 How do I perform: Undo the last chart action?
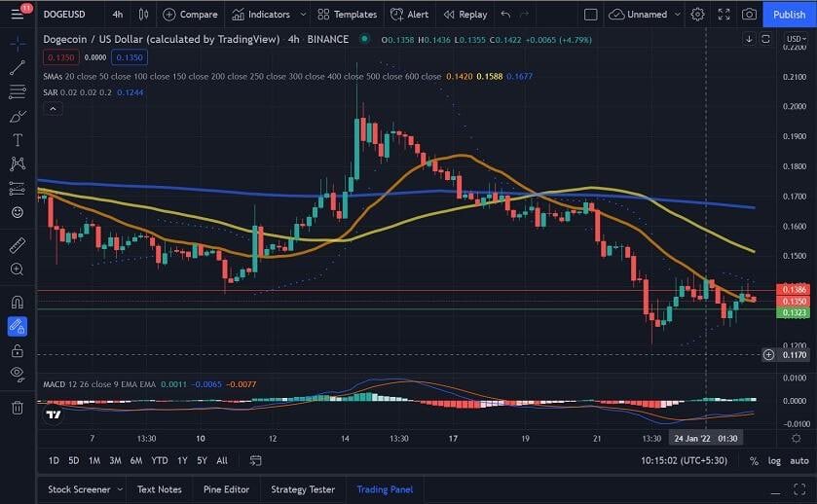click(505, 14)
